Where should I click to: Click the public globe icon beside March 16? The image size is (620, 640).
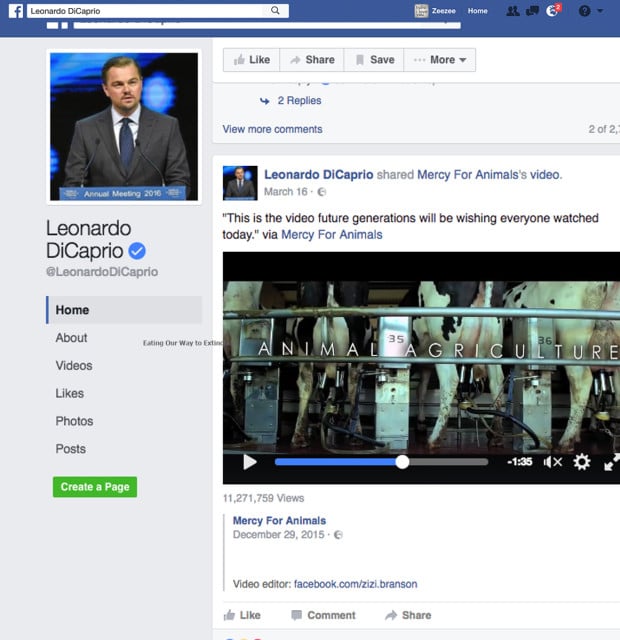tap(322, 192)
